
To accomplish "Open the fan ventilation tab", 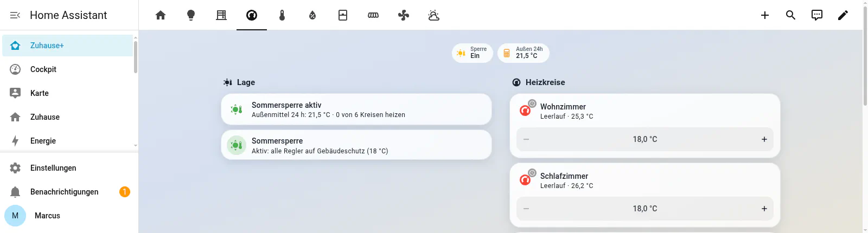I will (404, 15).
